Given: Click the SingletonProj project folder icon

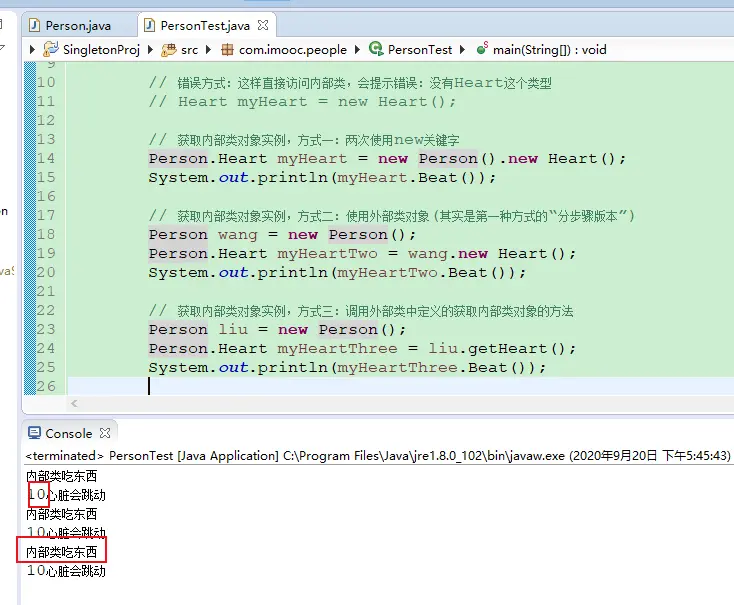Looking at the screenshot, I should click(x=52, y=49).
